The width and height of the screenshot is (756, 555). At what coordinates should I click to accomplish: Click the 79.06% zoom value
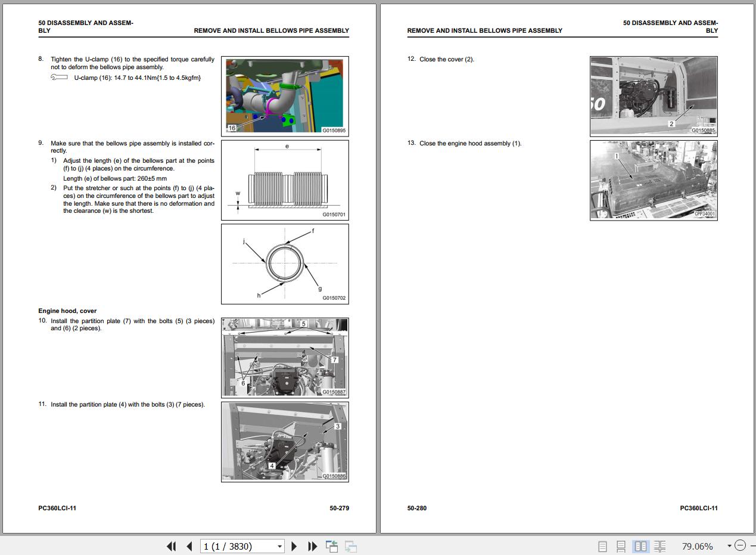point(697,546)
